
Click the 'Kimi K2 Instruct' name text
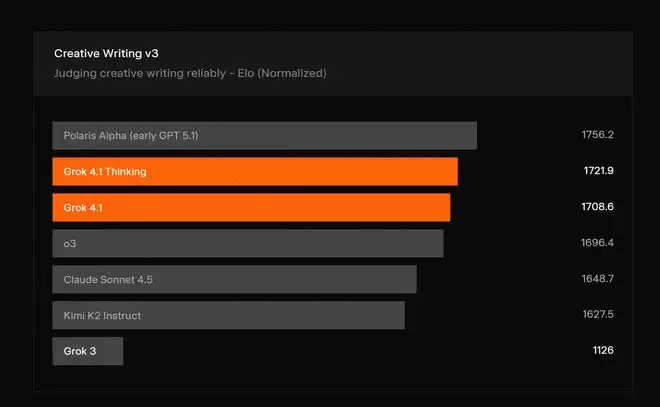click(102, 315)
